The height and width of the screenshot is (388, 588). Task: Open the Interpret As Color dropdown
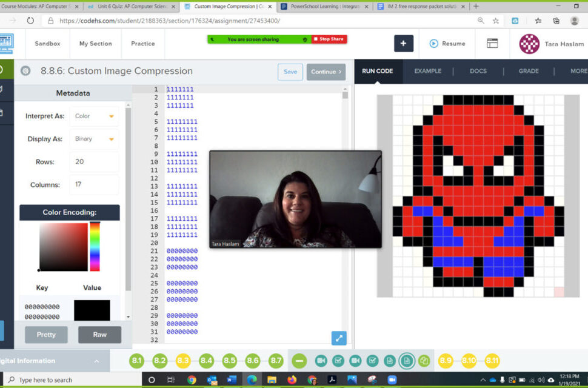(x=94, y=116)
